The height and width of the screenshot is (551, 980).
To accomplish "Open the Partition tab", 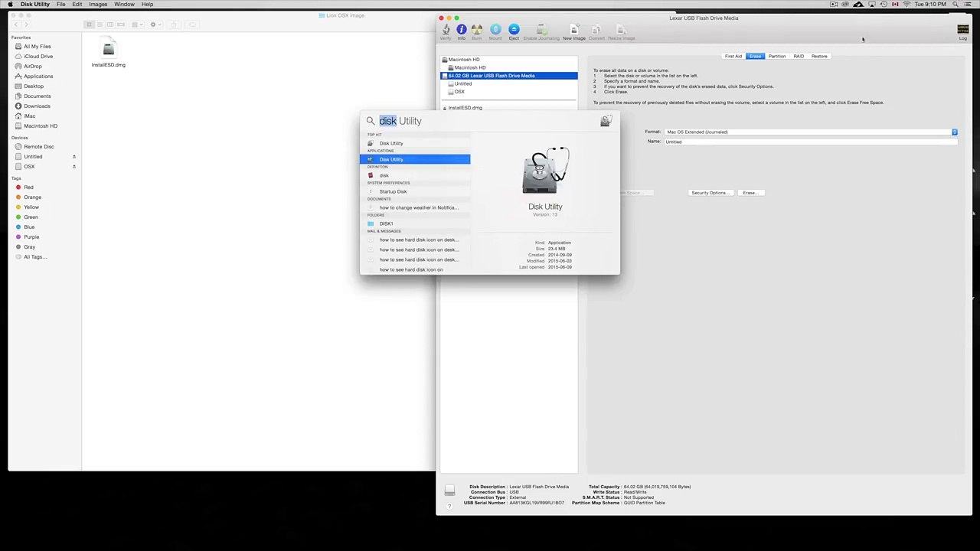I will point(776,56).
